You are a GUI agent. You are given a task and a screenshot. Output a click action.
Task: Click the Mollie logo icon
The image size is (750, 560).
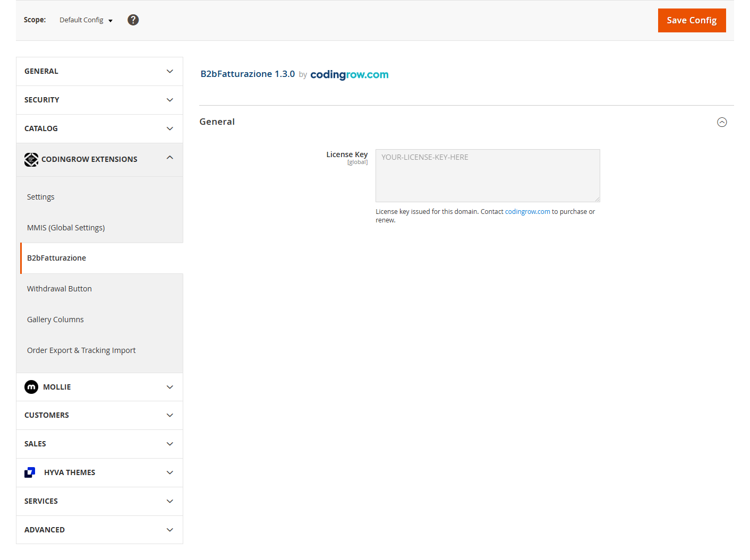pyautogui.click(x=31, y=387)
